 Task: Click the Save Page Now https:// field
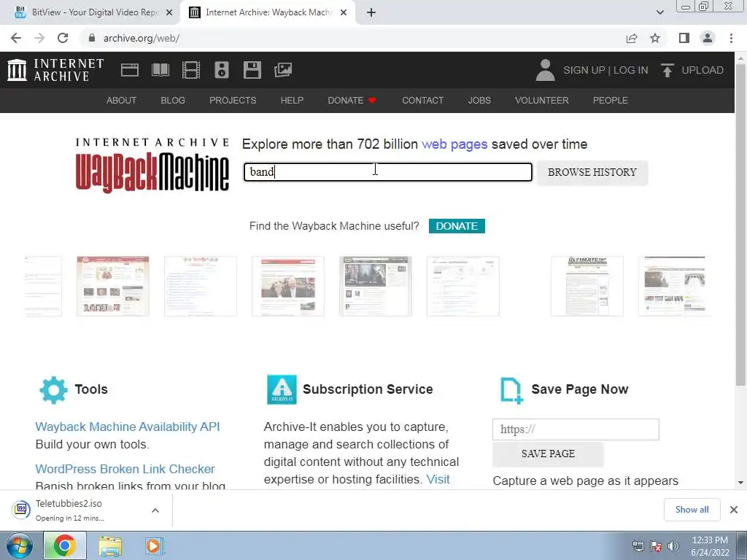(x=576, y=429)
